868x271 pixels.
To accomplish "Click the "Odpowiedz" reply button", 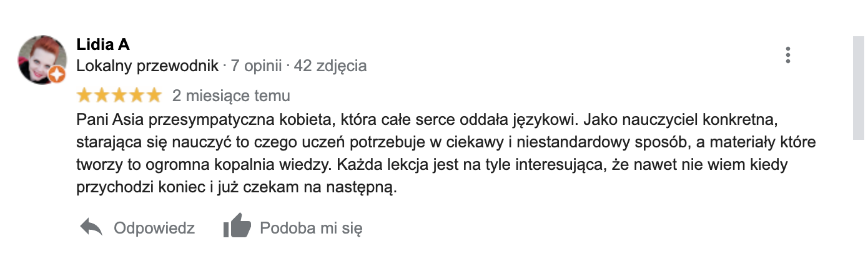I will coord(154,228).
